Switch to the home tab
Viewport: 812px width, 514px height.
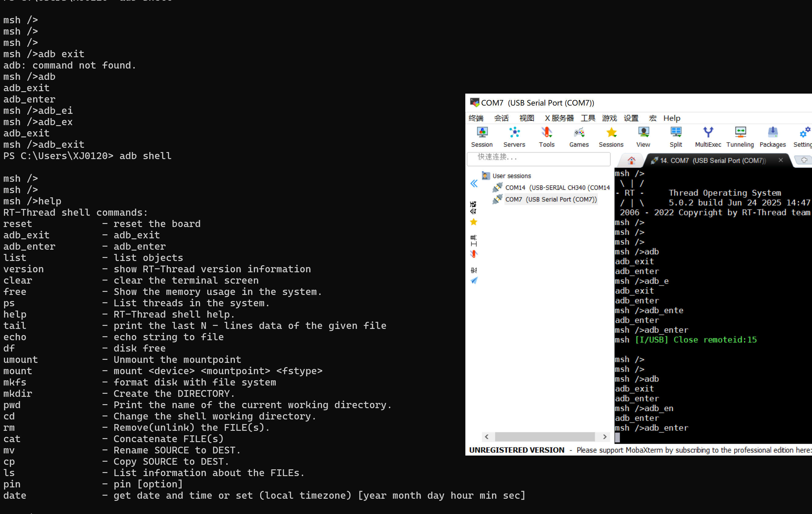click(631, 160)
